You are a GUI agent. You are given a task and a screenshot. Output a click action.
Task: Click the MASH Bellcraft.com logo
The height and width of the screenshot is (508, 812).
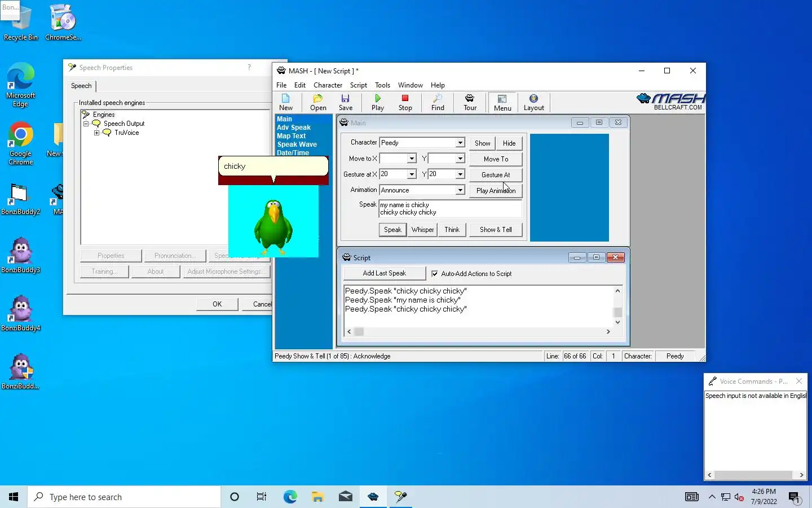pos(670,102)
